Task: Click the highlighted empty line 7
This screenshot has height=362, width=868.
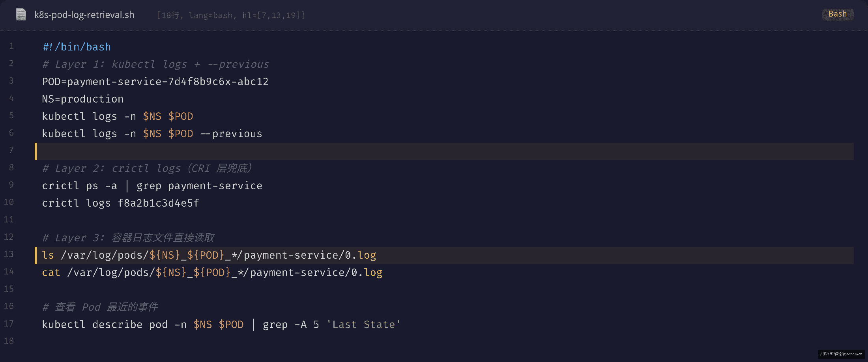Action: [444, 151]
